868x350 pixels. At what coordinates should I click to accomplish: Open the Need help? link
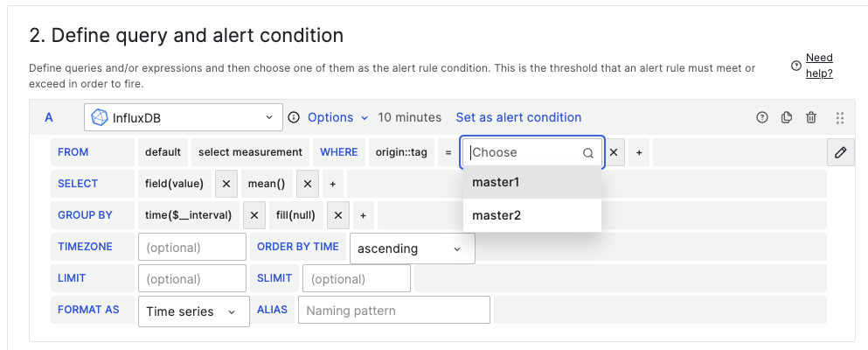click(x=818, y=66)
